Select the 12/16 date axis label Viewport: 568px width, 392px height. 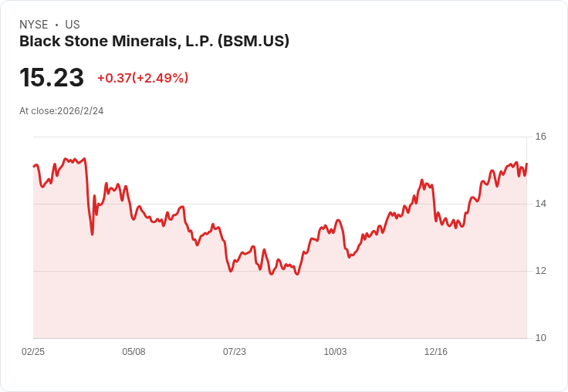[x=436, y=351]
